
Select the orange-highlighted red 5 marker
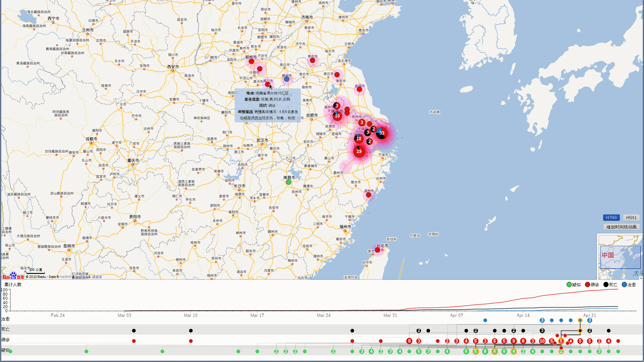pyautogui.click(x=561, y=341)
